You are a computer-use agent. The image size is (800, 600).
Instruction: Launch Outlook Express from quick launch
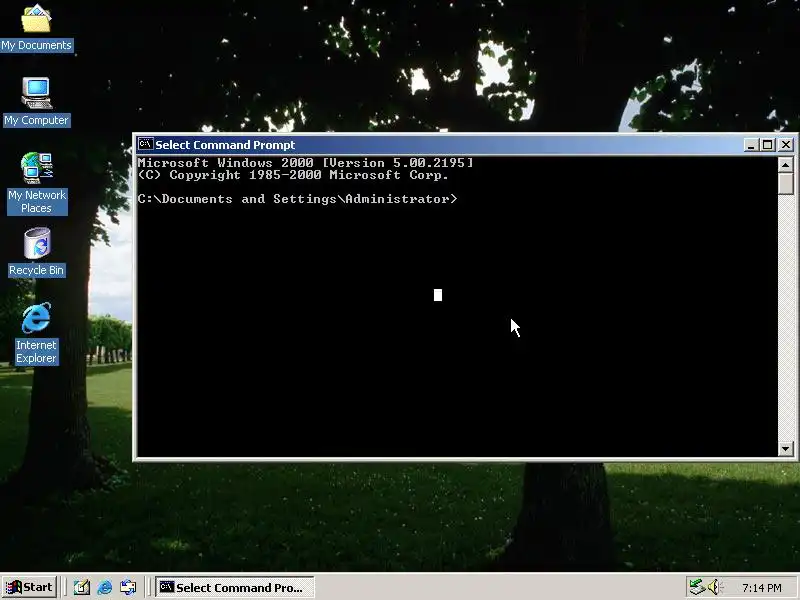pos(128,587)
